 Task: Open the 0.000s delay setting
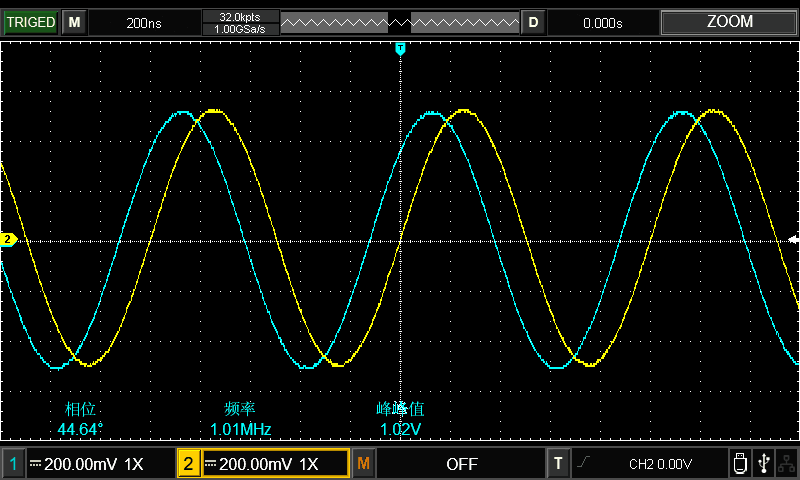pos(603,22)
